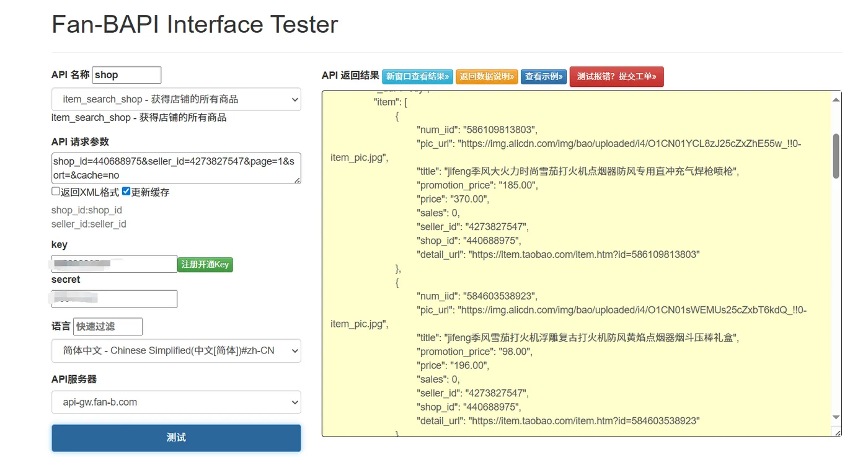This screenshot has height=457, width=868.
Task: Click the results panel resize handle
Action: click(838, 433)
